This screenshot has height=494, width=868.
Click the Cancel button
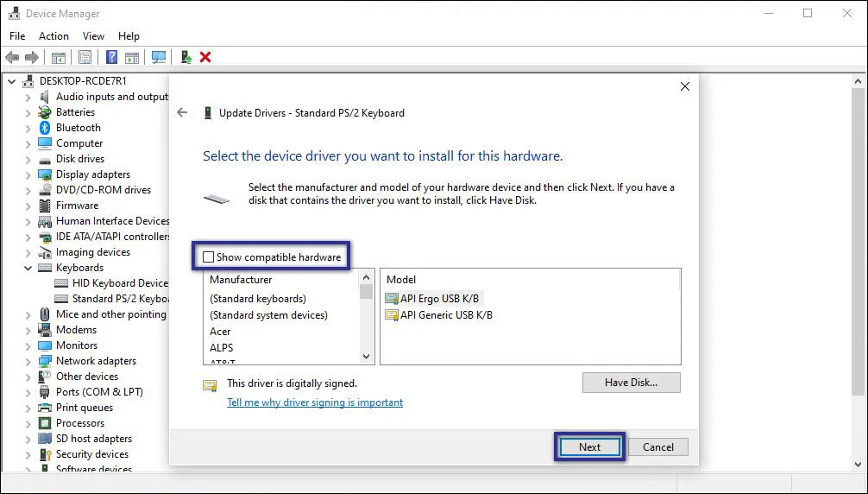[x=658, y=446]
